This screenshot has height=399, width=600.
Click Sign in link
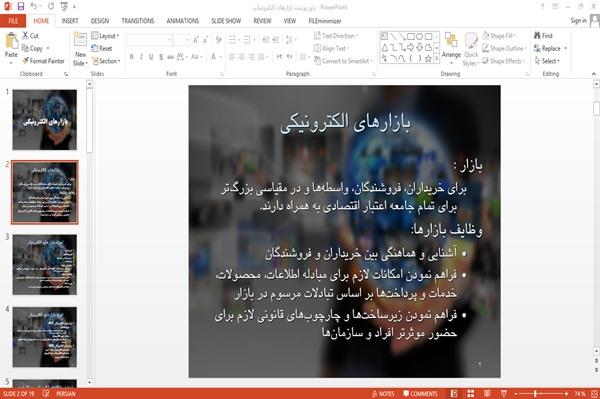click(x=578, y=21)
